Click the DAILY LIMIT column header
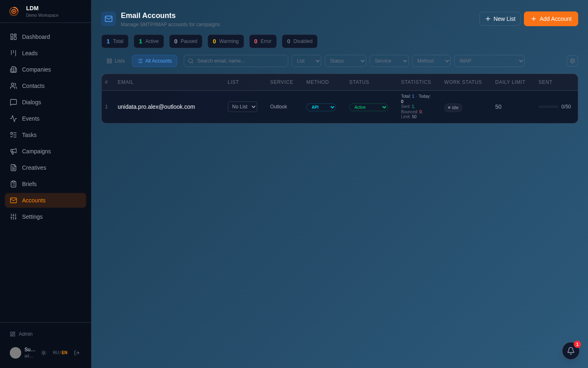This screenshot has width=588, height=368. coord(510,82)
